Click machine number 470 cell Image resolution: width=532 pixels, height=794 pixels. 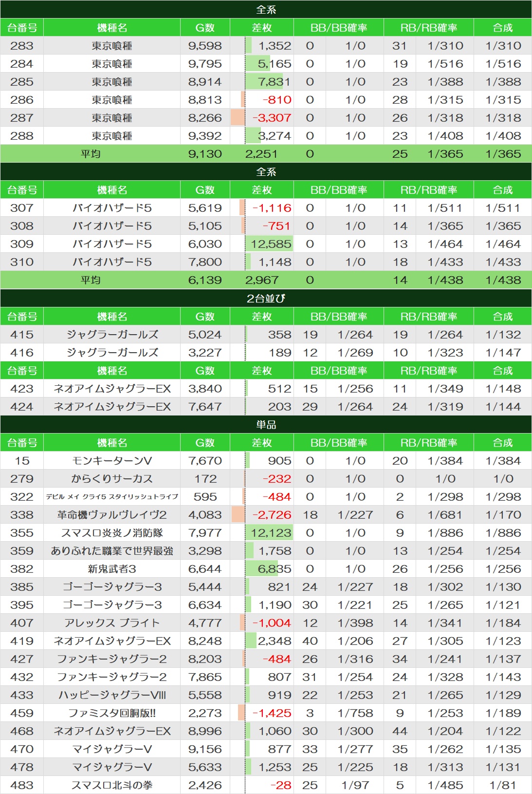[22, 749]
